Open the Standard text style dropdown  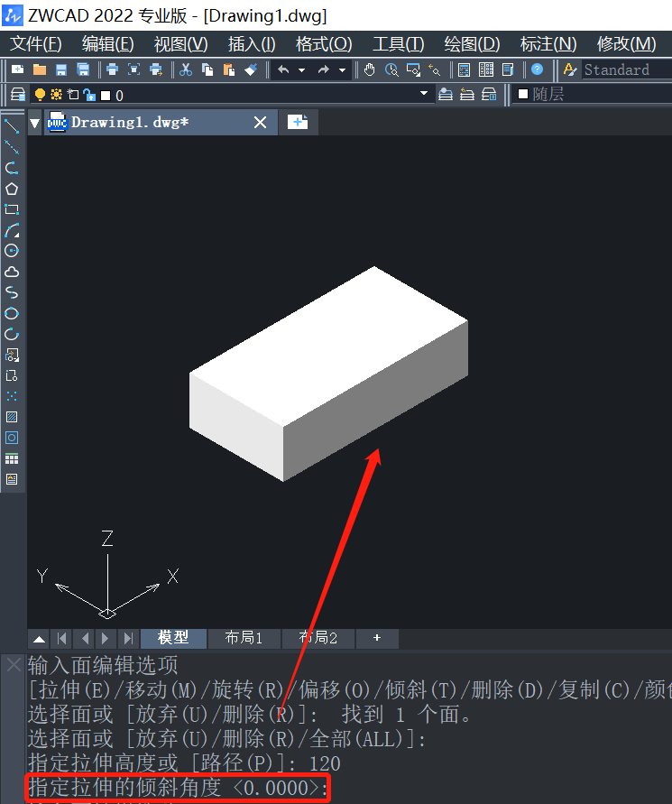coord(626,69)
